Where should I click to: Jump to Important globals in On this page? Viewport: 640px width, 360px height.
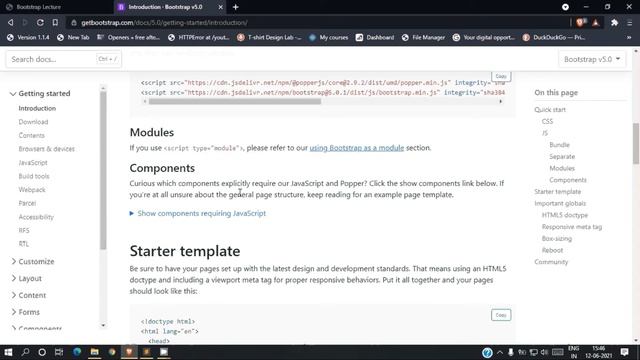coord(560,203)
